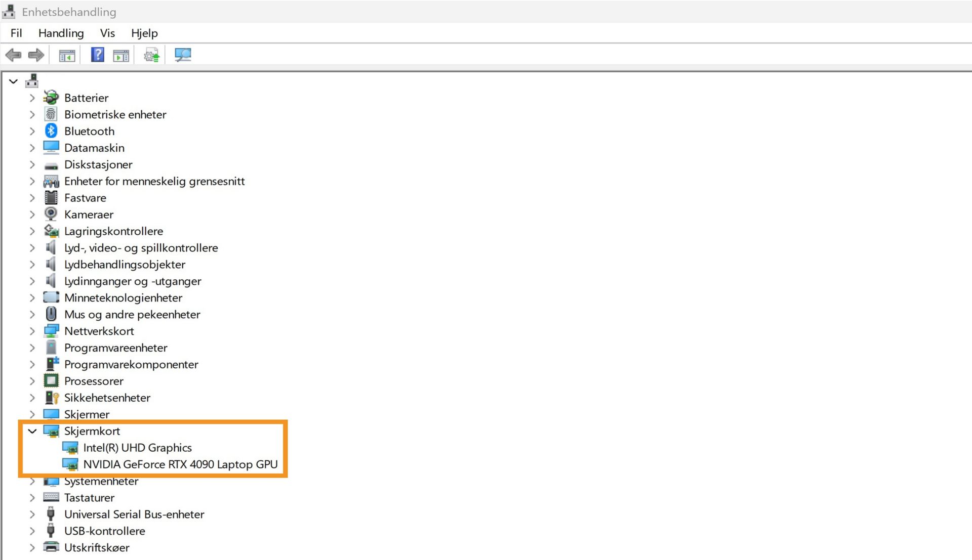Collapse the root computer node

(14, 81)
